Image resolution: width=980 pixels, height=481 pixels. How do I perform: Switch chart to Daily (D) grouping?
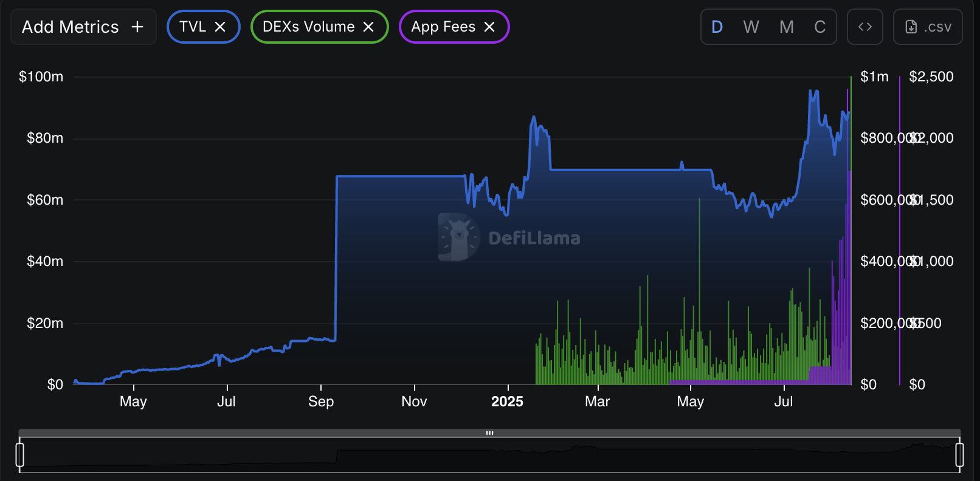pyautogui.click(x=717, y=27)
